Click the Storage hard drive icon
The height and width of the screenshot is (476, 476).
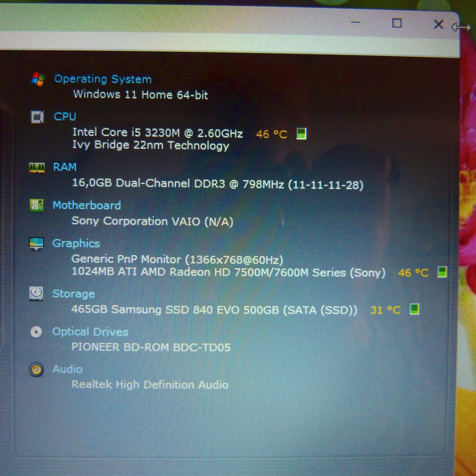pyautogui.click(x=36, y=294)
